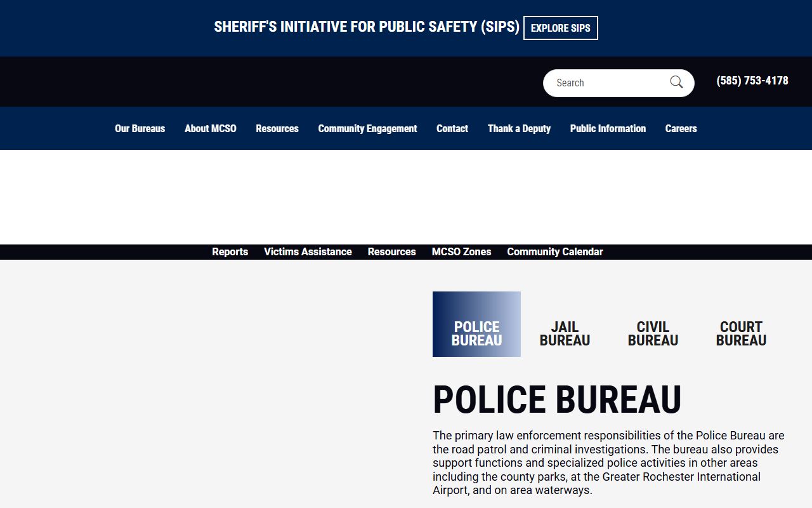Open the Careers page

681,128
